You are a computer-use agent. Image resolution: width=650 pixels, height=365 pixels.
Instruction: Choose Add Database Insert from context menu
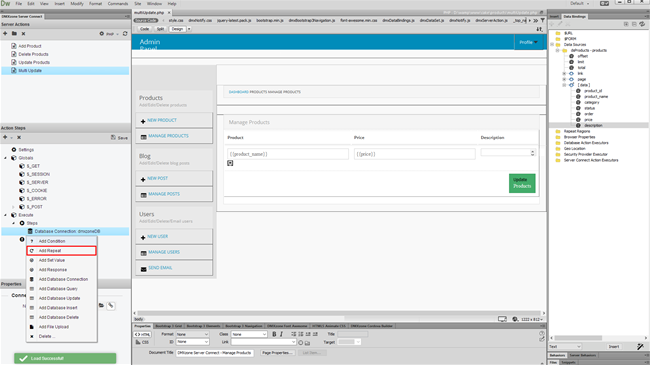coord(61,308)
